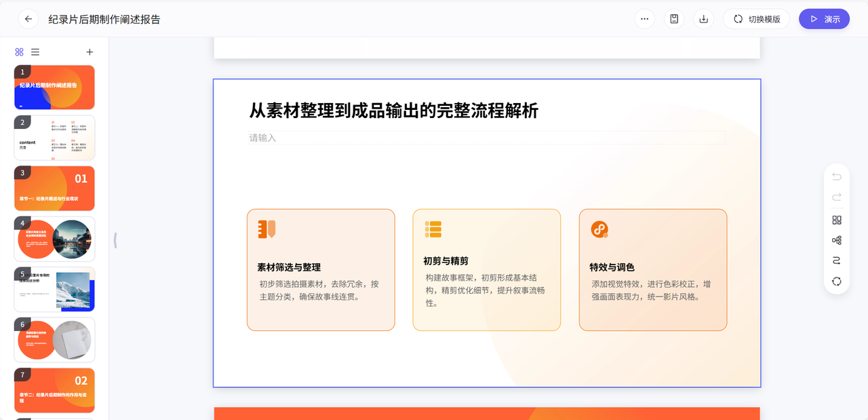The width and height of the screenshot is (868, 420).
Task: Click the notebook icon in first card
Action: pyautogui.click(x=267, y=229)
